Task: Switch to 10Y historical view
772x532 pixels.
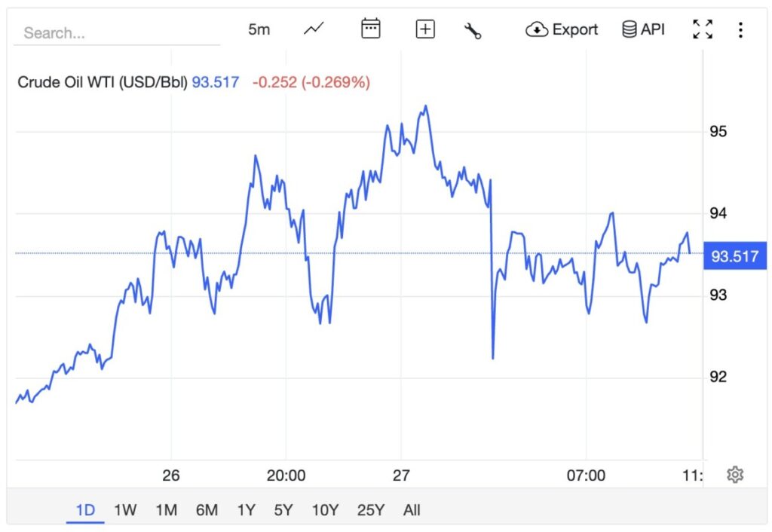Action: tap(324, 510)
